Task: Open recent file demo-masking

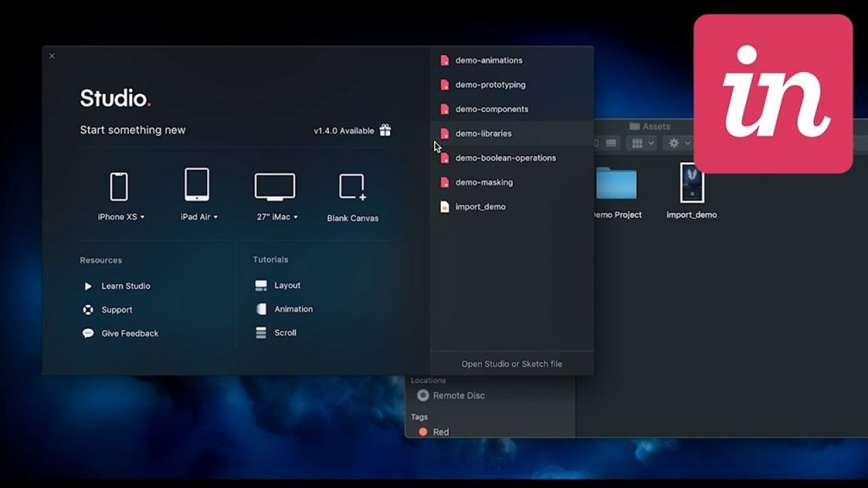Action: [511, 182]
